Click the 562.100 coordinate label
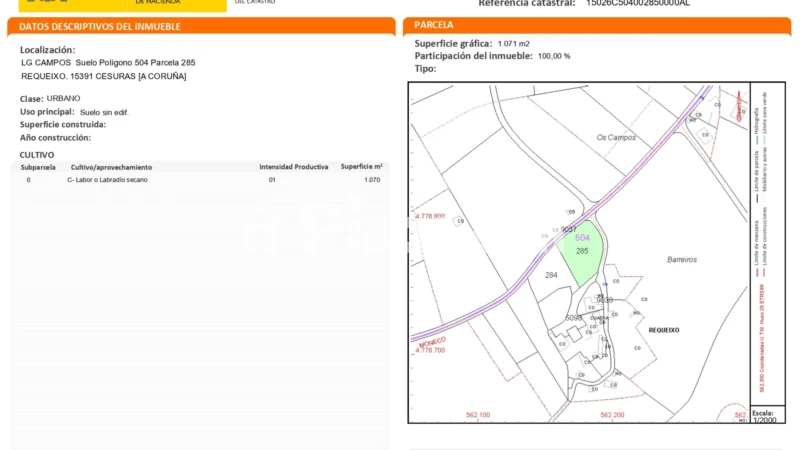The image size is (800, 450). tap(478, 415)
